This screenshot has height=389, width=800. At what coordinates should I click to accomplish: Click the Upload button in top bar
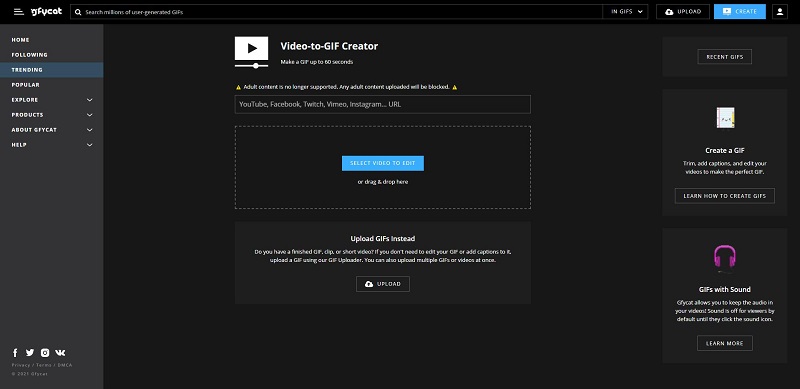[x=683, y=12]
